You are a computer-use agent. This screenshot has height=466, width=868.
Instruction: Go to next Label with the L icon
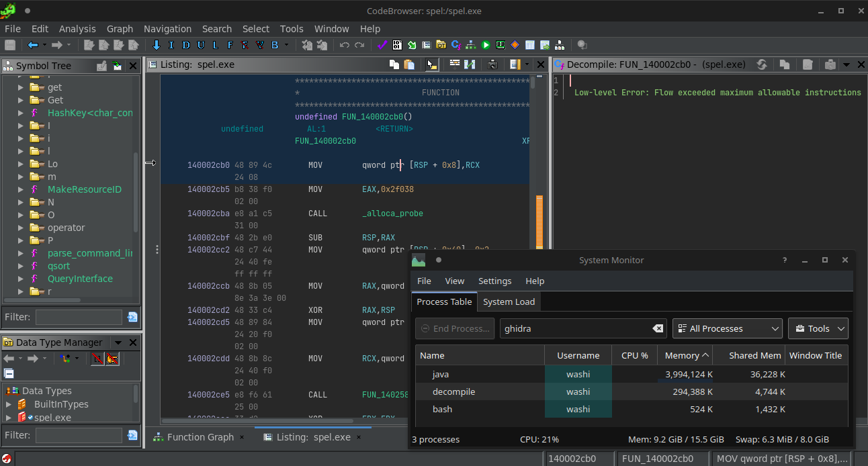tap(215, 45)
